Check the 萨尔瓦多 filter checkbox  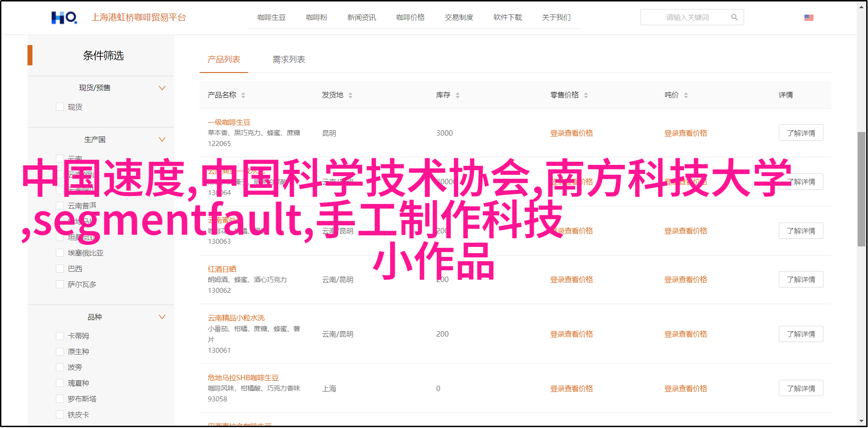[59, 284]
